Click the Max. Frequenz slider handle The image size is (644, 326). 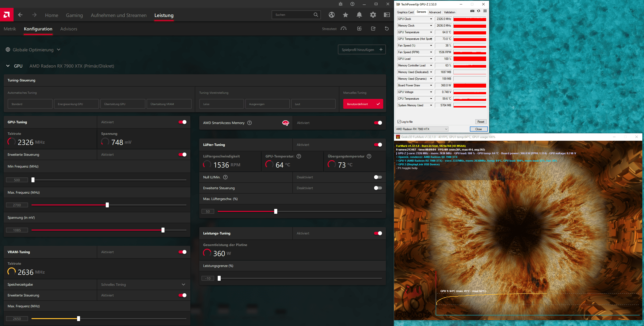tap(107, 205)
